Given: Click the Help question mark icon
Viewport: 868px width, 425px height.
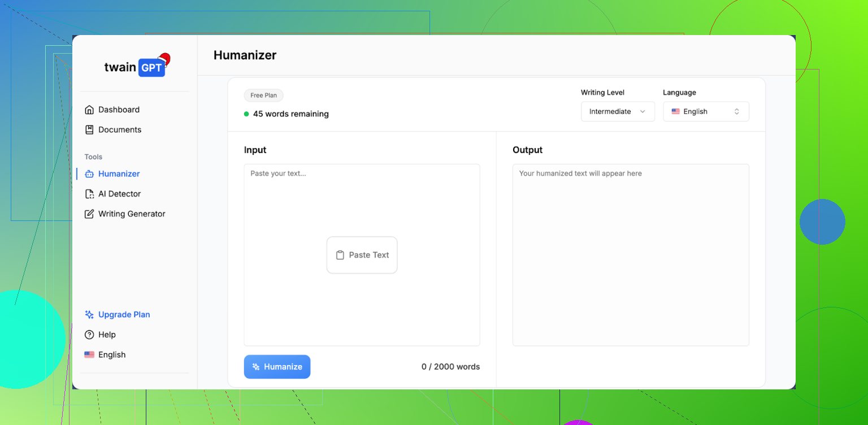Looking at the screenshot, I should (x=89, y=335).
